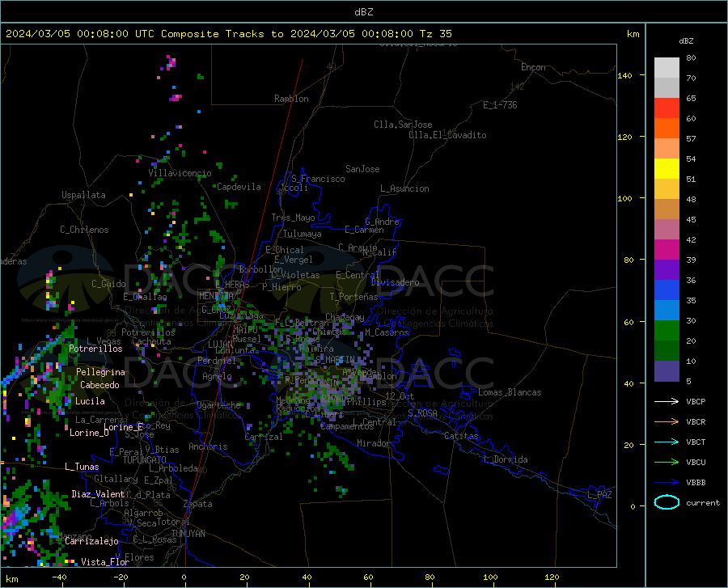The height and width of the screenshot is (588, 728).
Task: Click the 'Tz 35' threshold text
Action: coord(436,34)
